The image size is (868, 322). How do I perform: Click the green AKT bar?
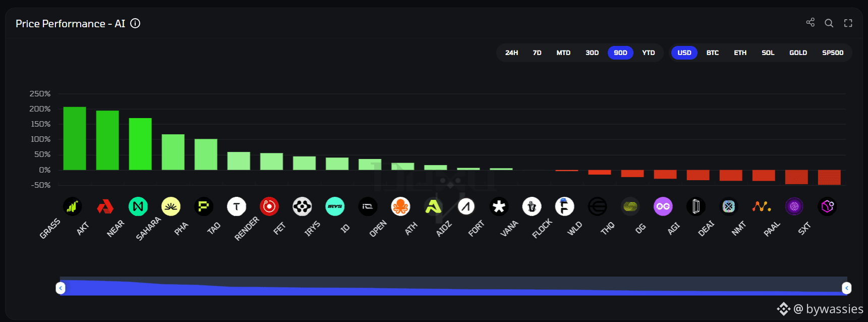(x=107, y=140)
